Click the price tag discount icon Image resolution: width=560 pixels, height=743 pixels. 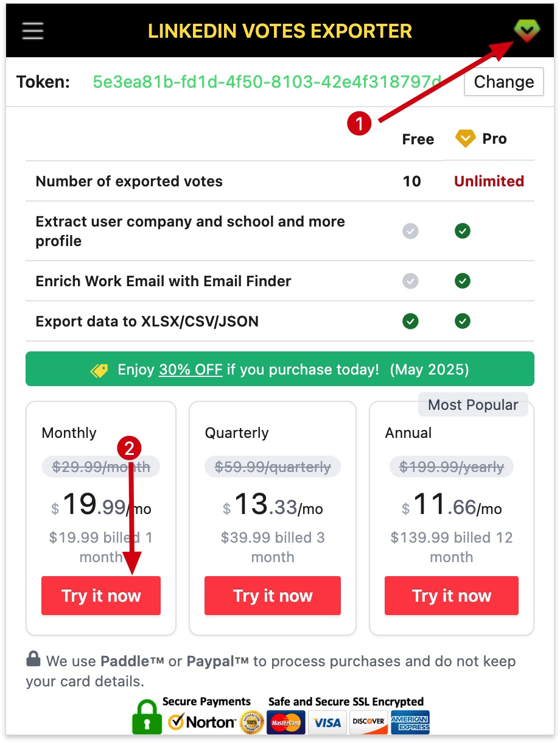(99, 370)
